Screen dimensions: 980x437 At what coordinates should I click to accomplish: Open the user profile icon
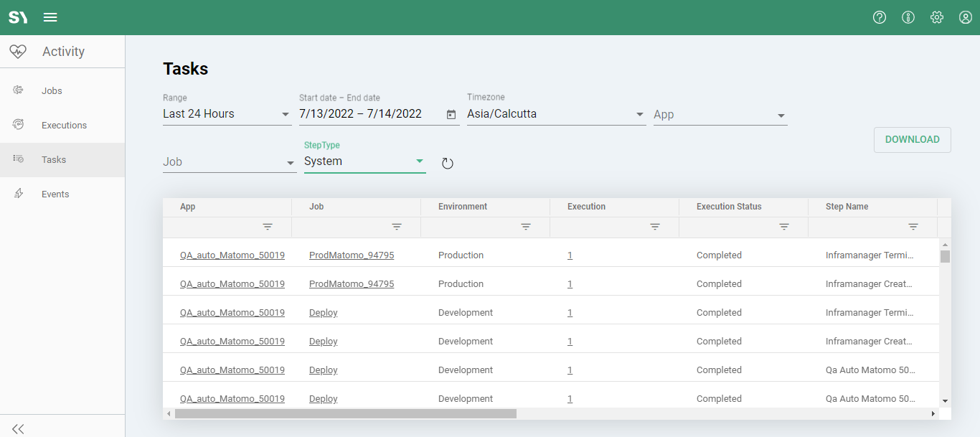point(966,17)
